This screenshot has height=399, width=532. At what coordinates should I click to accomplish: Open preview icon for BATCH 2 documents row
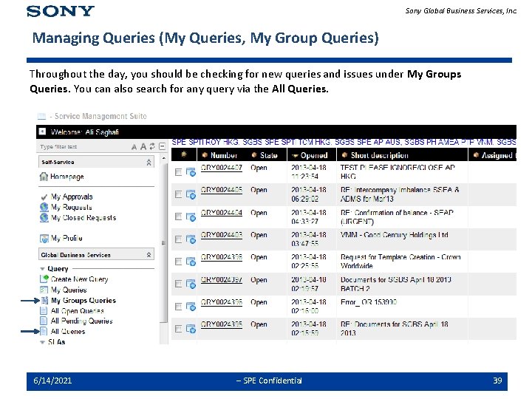[x=191, y=284]
